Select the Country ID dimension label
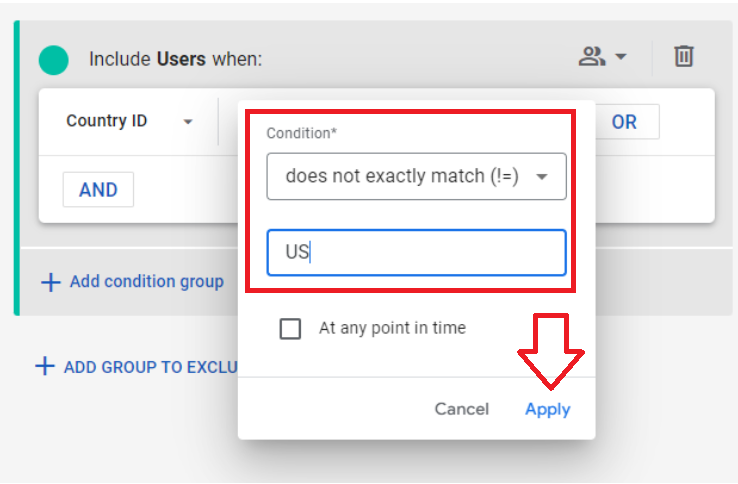 (x=106, y=121)
